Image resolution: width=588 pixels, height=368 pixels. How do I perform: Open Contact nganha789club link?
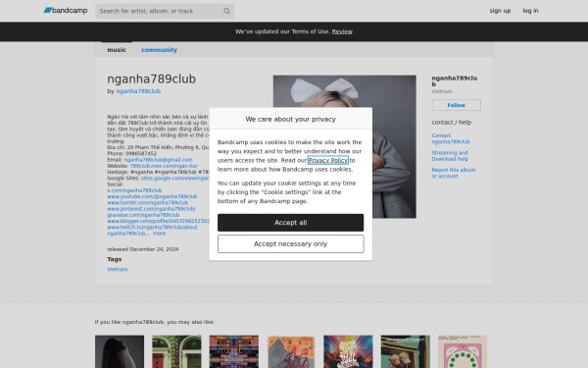451,138
